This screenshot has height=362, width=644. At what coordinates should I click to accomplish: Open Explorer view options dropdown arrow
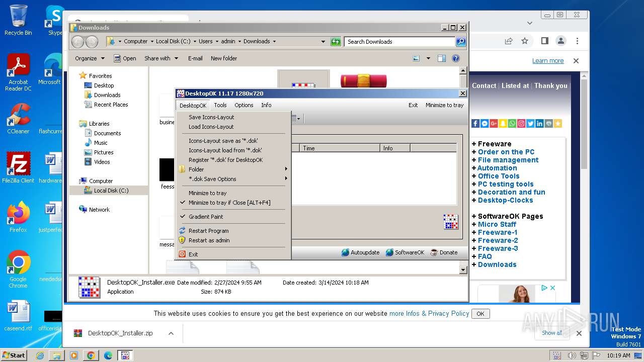[428, 58]
